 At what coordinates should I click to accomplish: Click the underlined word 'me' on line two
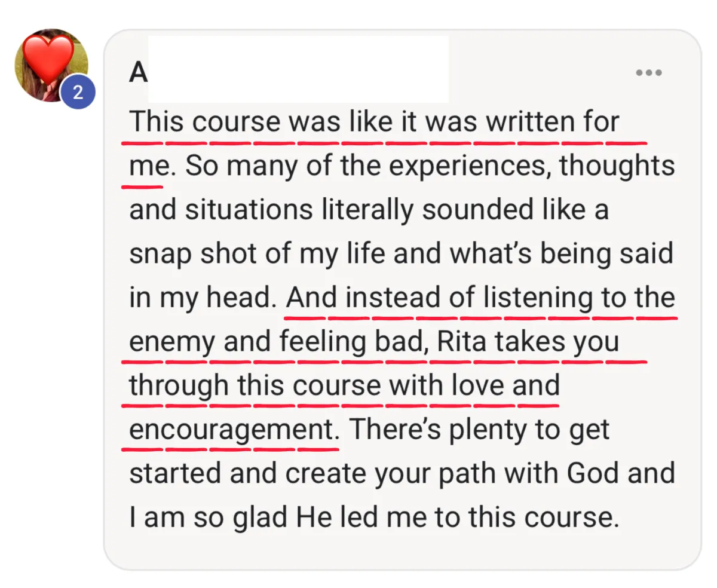point(145,167)
